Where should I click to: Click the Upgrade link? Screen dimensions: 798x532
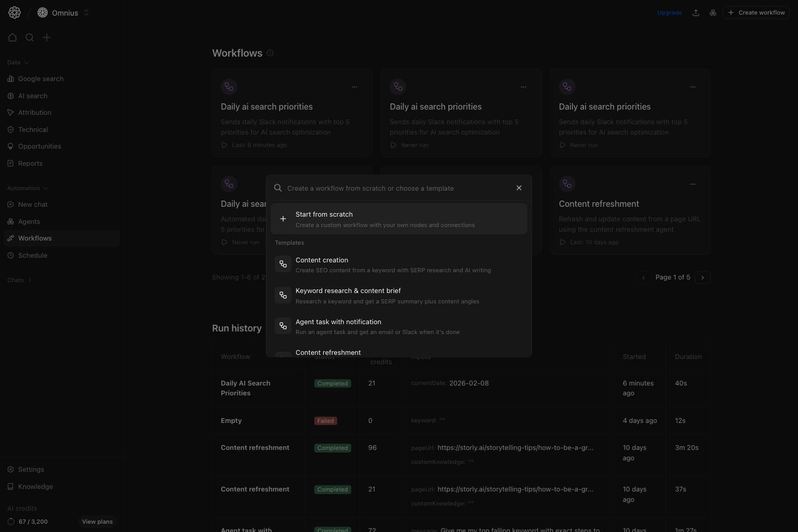pos(669,12)
